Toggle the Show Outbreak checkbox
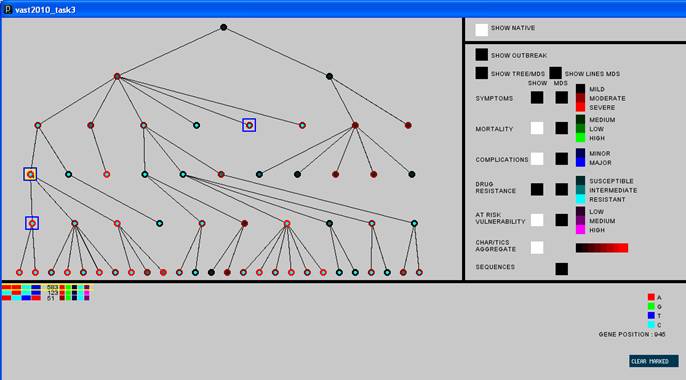This screenshot has height=380, width=686. click(x=481, y=55)
